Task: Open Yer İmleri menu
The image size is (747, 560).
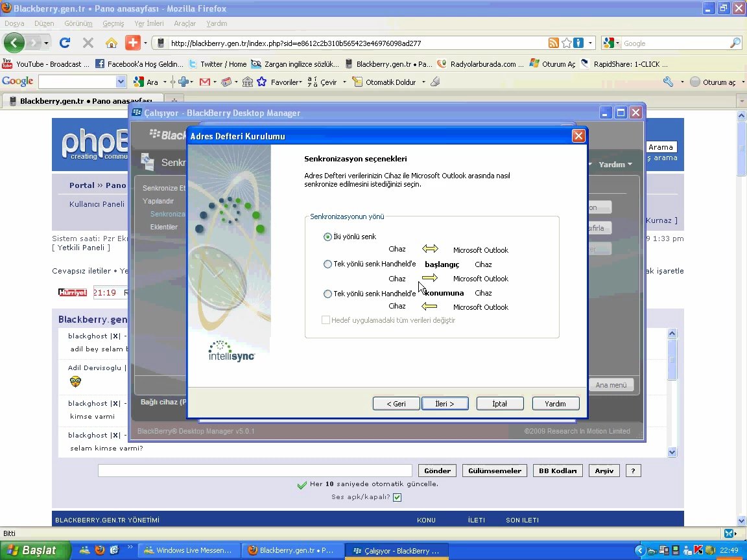Action: coord(149,23)
